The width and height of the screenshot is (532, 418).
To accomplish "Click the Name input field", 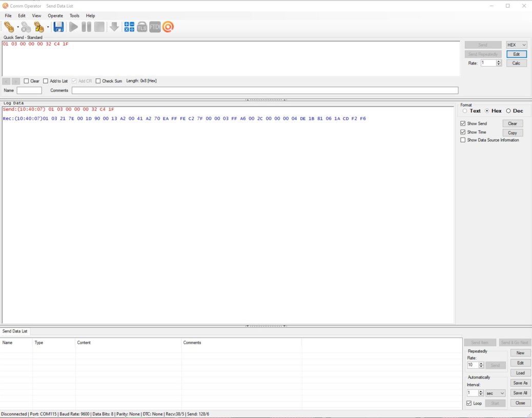I will pos(29,90).
